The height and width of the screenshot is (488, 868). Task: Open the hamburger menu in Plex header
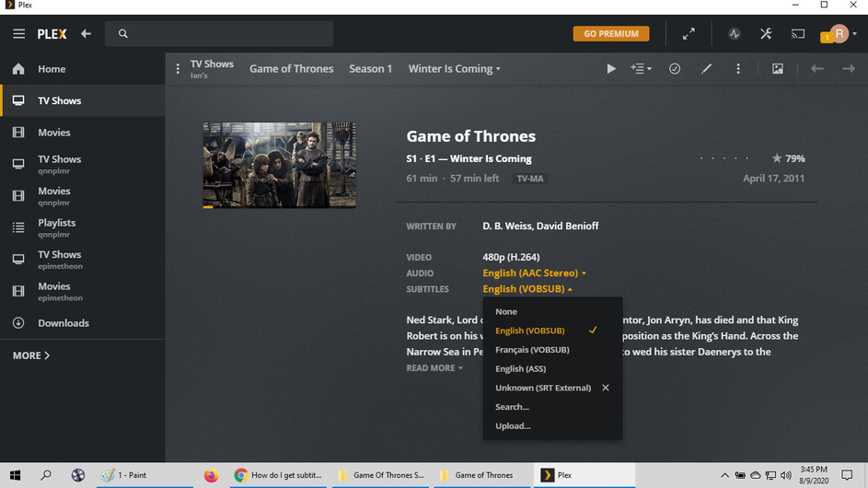click(18, 34)
